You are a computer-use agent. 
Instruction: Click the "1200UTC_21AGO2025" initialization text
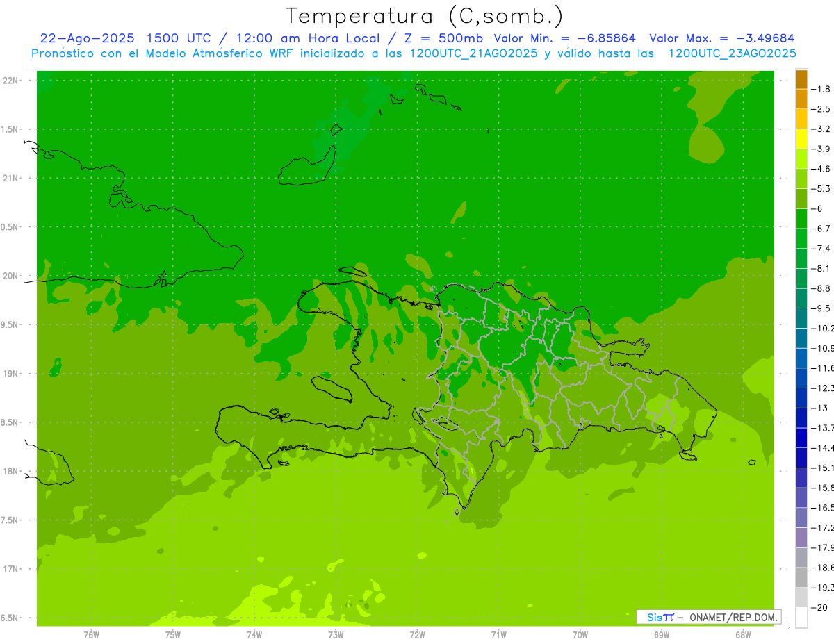tap(473, 53)
